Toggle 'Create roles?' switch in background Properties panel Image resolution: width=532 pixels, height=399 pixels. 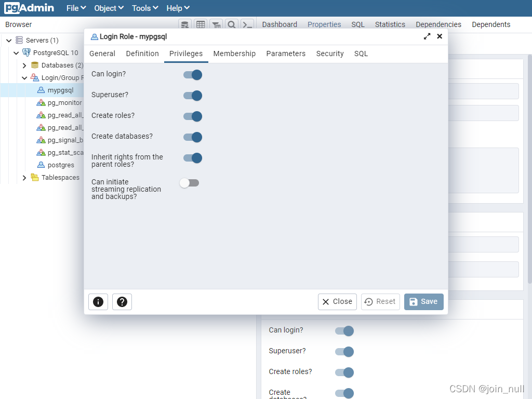(344, 372)
